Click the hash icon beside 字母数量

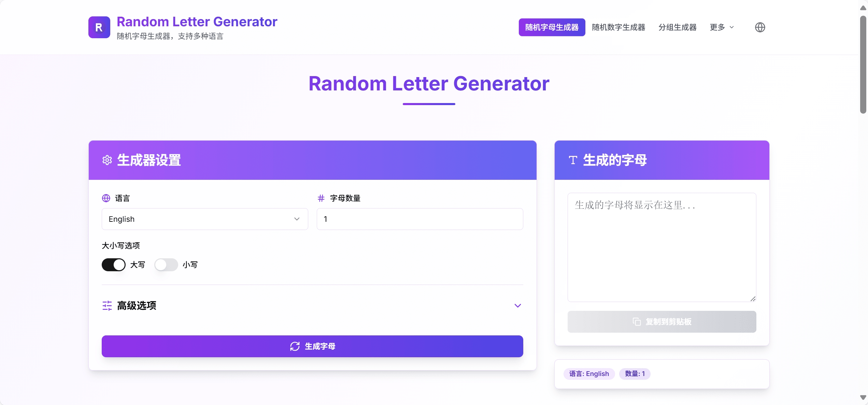click(321, 198)
